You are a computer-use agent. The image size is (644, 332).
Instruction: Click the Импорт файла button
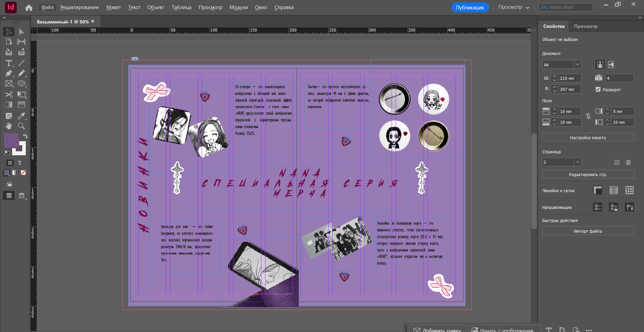point(588,231)
